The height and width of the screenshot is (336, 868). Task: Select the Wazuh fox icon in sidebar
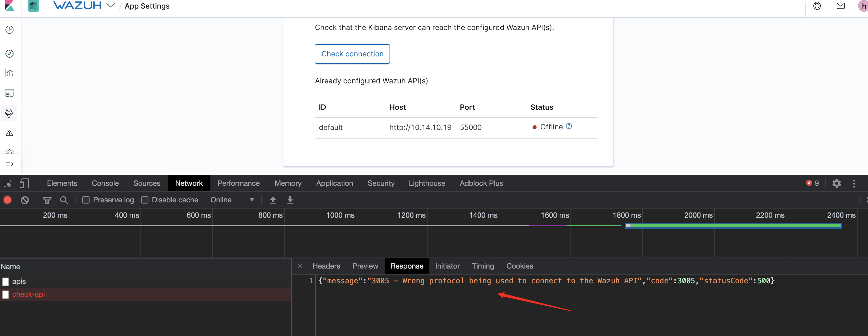[10, 113]
